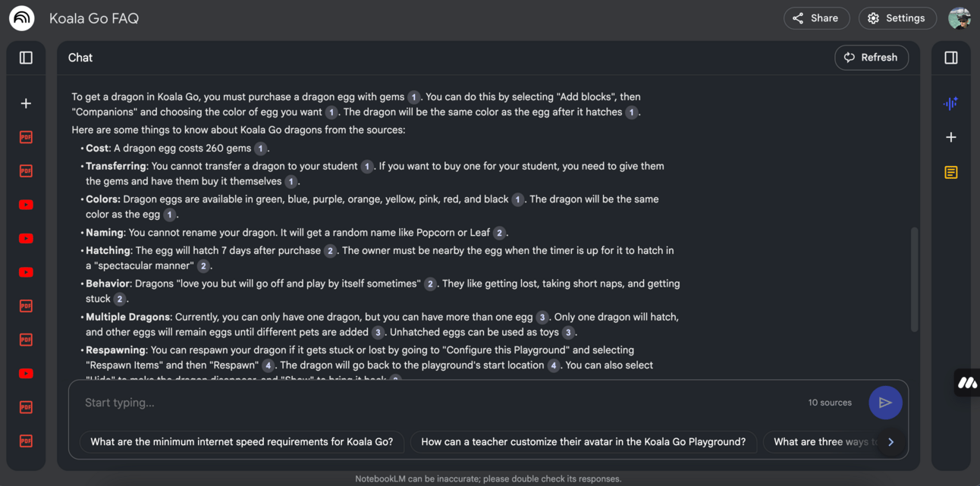Add a new source with plus icon
The height and width of the screenshot is (486, 980).
[x=26, y=103]
